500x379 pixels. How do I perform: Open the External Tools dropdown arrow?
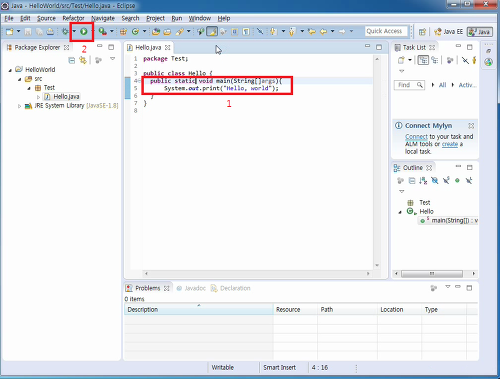click(112, 31)
